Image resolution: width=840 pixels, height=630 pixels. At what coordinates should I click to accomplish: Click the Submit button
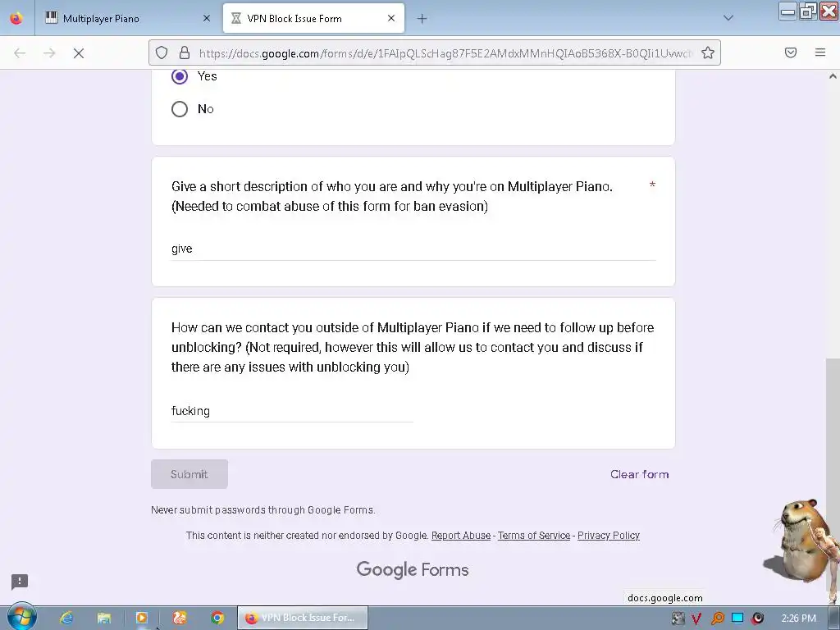(x=189, y=474)
